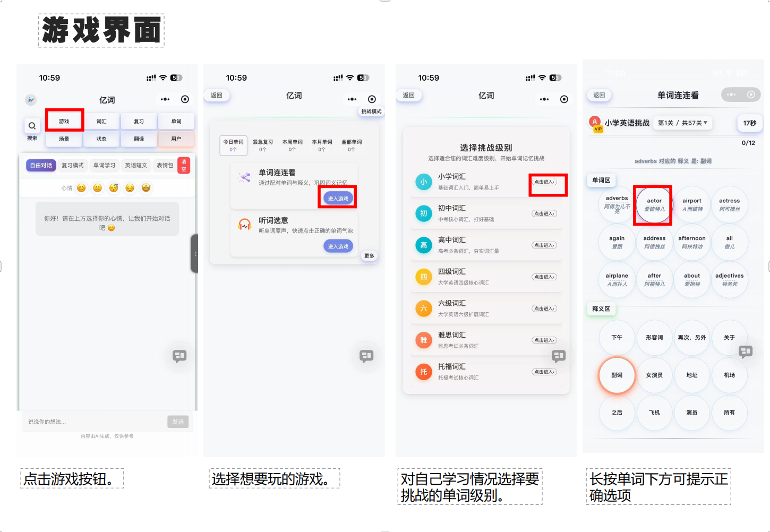Tap the red 清空 clear-chat icon
The height and width of the screenshot is (532, 770).
pyautogui.click(x=183, y=165)
